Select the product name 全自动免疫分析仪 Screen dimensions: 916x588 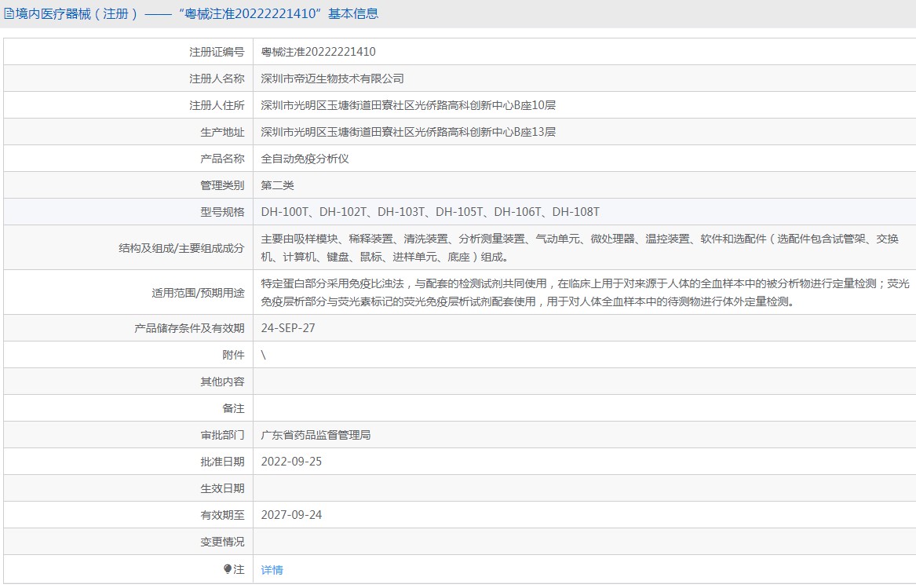(x=305, y=159)
